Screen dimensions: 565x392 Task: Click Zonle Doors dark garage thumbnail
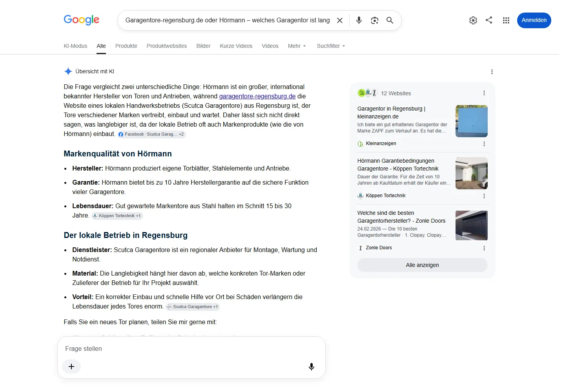[x=472, y=225]
